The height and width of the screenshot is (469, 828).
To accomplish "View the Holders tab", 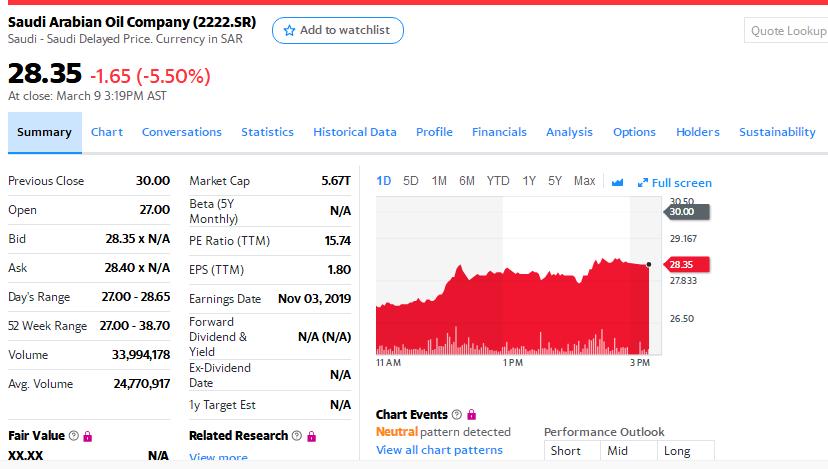I will click(698, 132).
